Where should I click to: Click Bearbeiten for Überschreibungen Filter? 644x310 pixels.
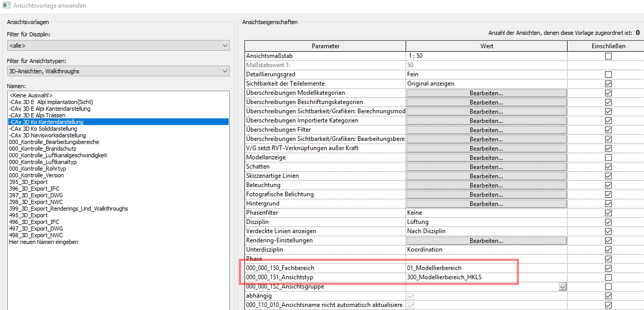tap(486, 130)
